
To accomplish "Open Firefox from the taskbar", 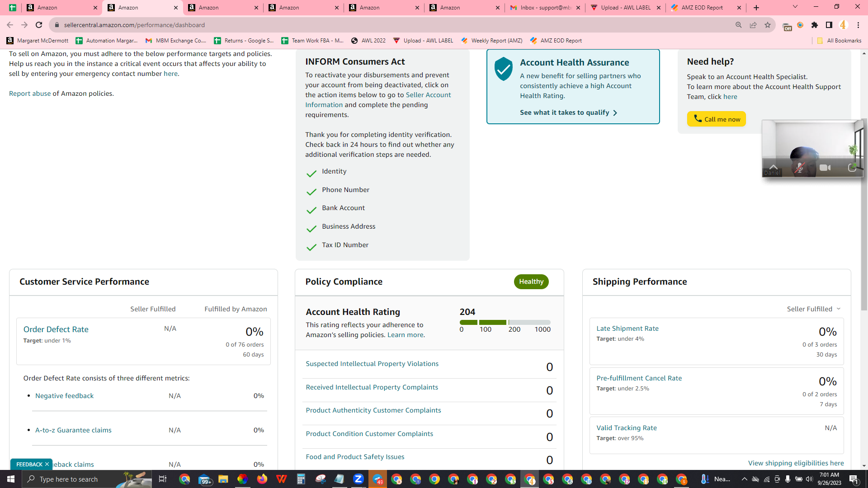I will click(262, 479).
